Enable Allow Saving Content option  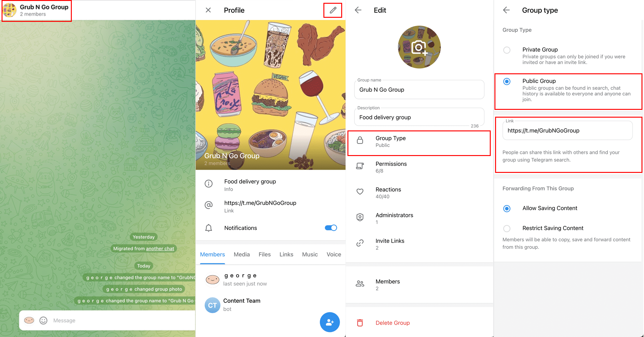(507, 208)
